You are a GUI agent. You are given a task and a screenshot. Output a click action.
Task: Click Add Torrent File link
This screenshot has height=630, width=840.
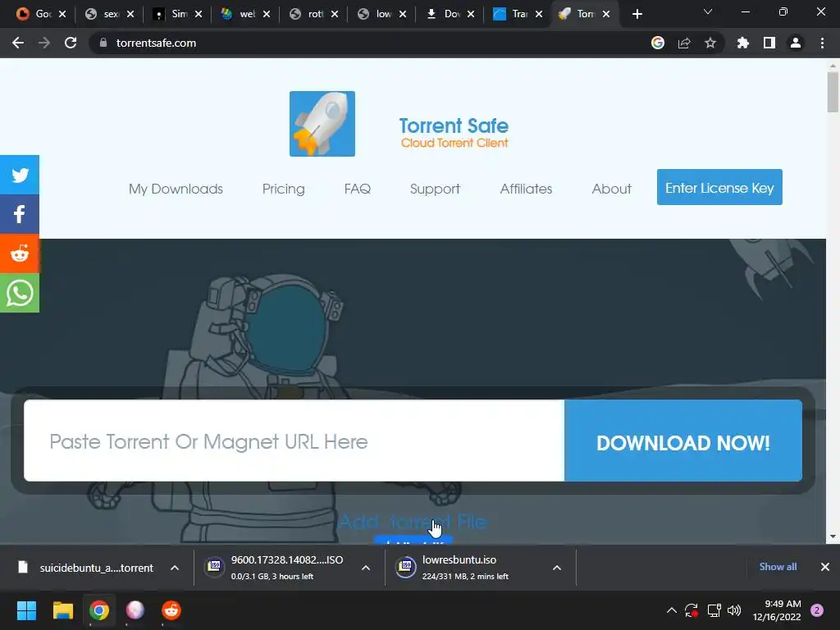413,521
